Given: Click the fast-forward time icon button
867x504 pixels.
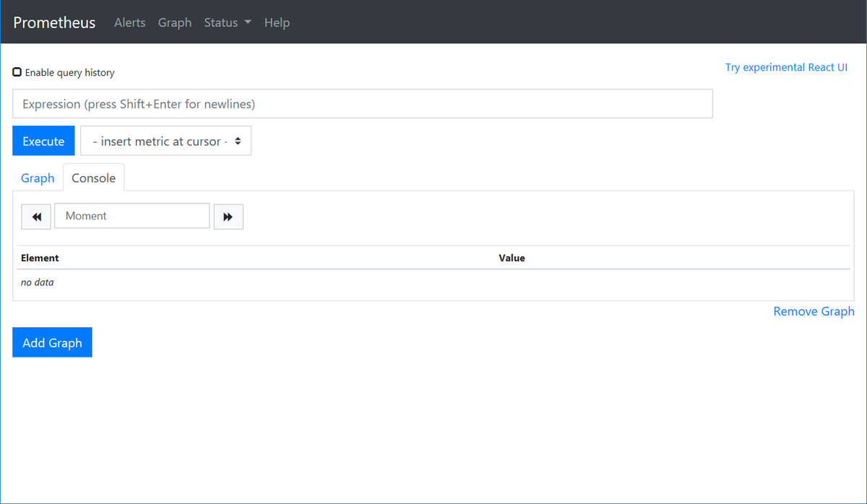Looking at the screenshot, I should (x=228, y=217).
